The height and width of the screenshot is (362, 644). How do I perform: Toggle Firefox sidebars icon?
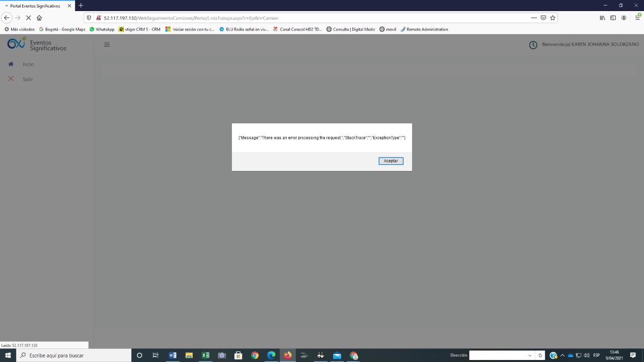[613, 18]
